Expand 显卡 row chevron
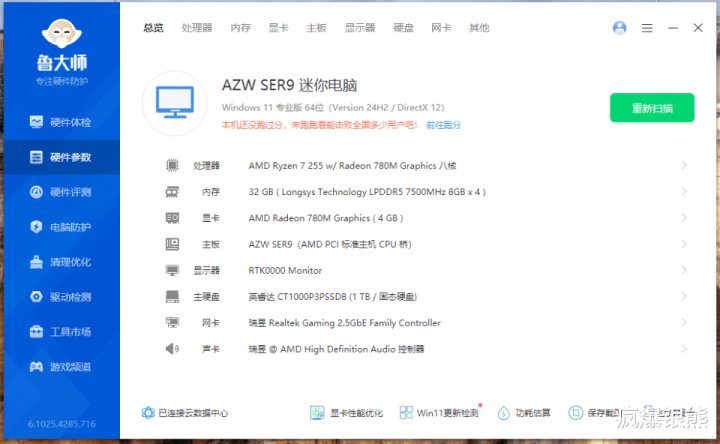The image size is (720, 444). (684, 218)
